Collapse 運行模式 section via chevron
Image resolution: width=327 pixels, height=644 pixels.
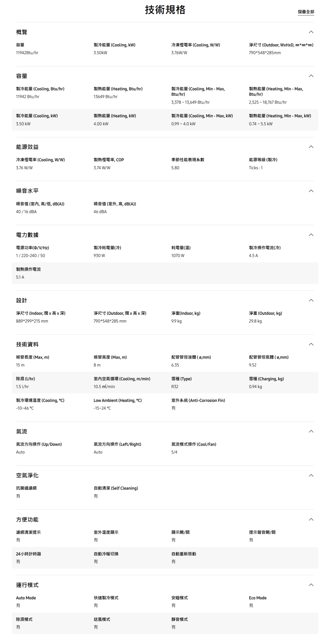click(311, 585)
